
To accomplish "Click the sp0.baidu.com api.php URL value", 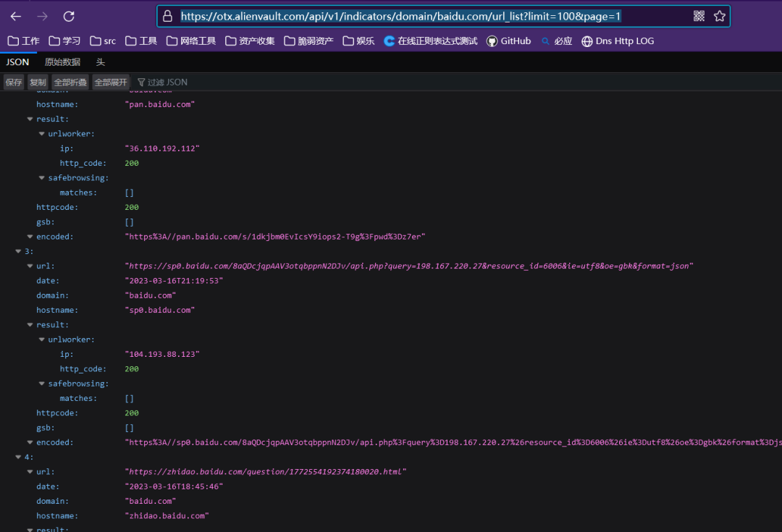I will pyautogui.click(x=409, y=266).
